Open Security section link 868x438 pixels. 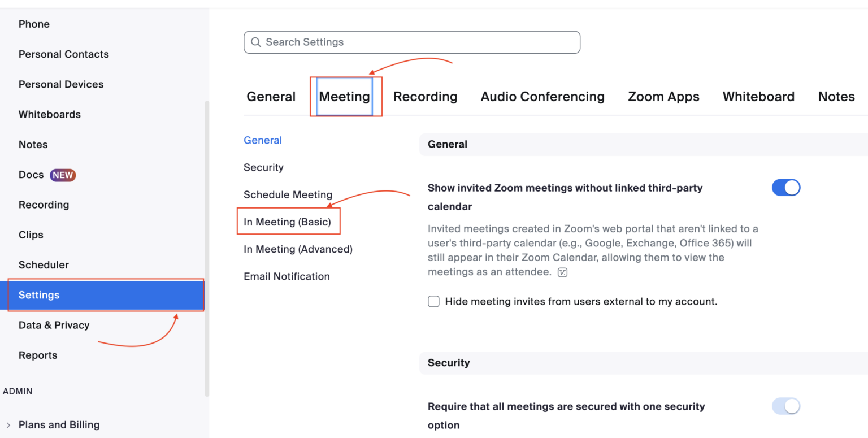(263, 168)
